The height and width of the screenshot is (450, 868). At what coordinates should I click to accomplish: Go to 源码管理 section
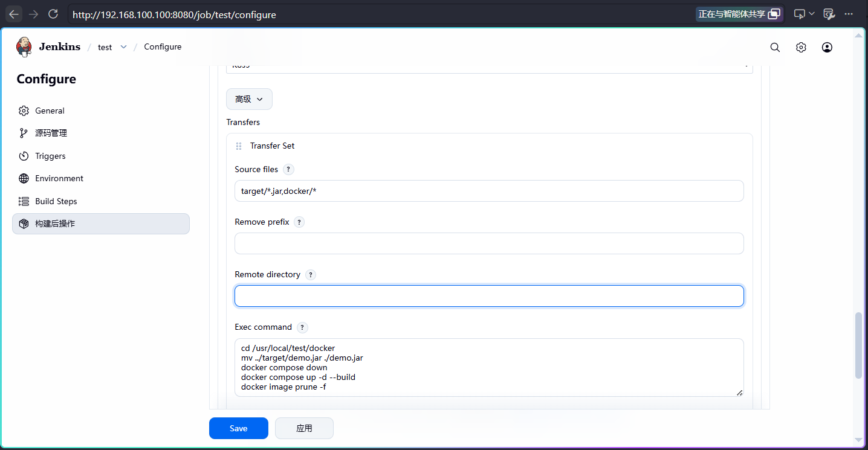coord(101,133)
